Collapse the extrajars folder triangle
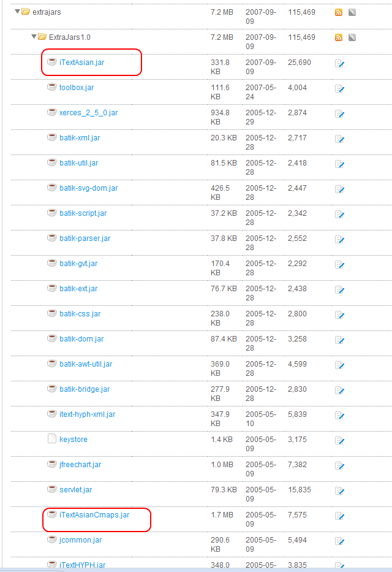 point(17,12)
